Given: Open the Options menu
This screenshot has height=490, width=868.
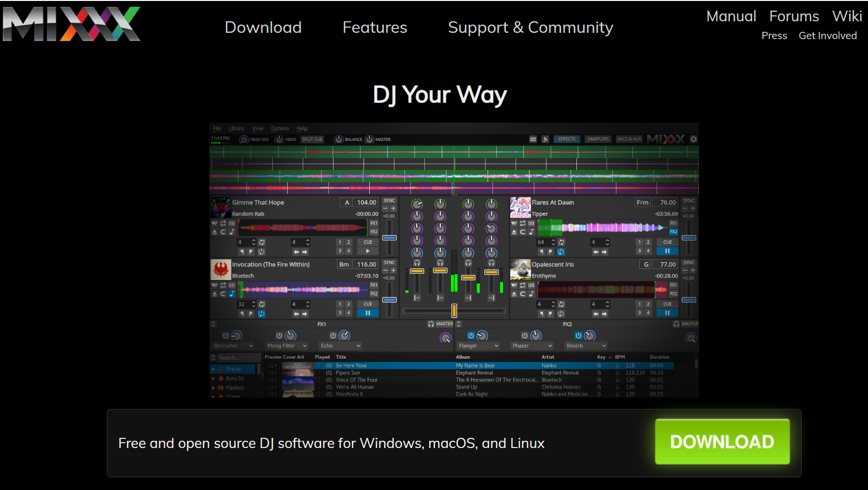Looking at the screenshot, I should point(280,128).
